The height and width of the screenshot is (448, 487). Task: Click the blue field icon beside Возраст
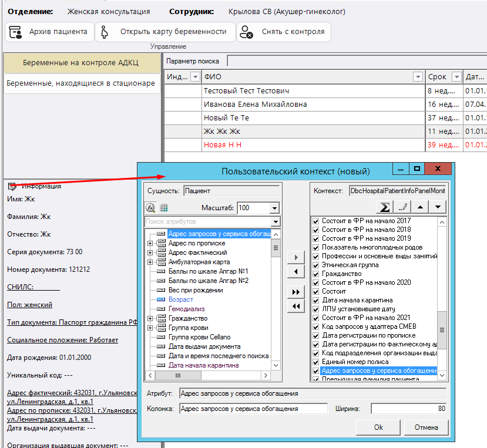[161, 299]
